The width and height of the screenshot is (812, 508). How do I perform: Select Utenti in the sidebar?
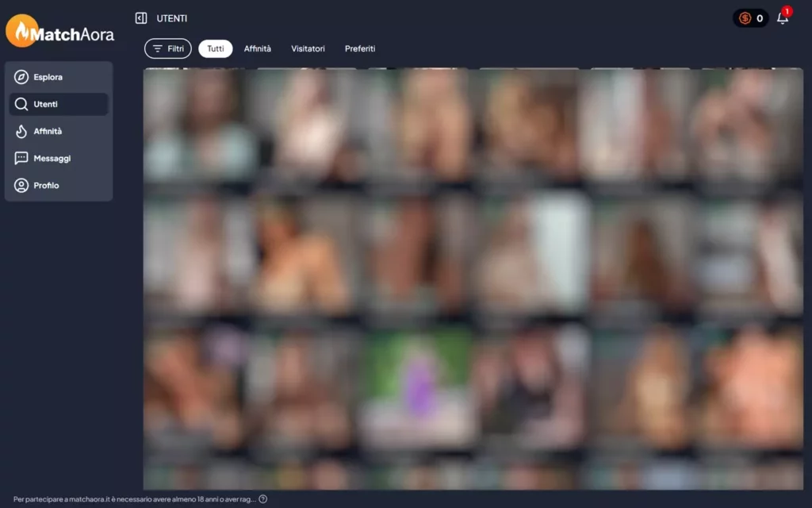tap(59, 104)
